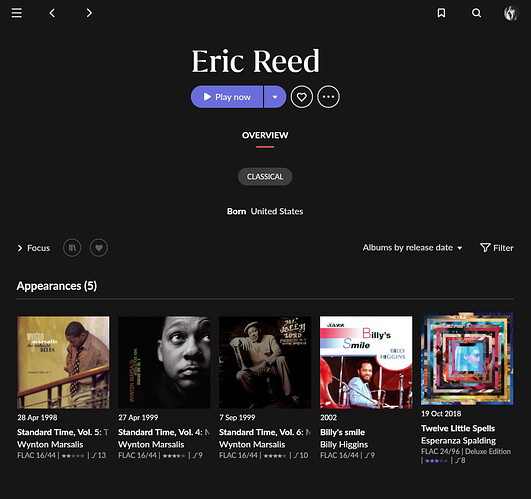Open the Play now dropdown arrow

(275, 97)
